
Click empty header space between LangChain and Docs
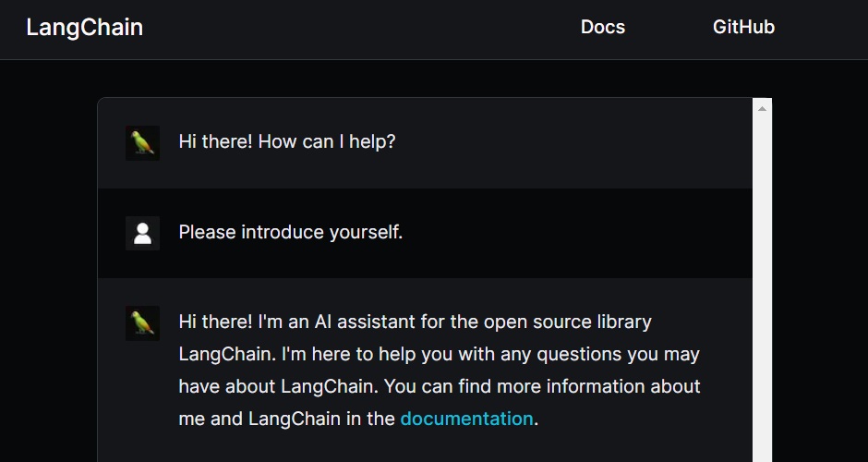point(360,28)
